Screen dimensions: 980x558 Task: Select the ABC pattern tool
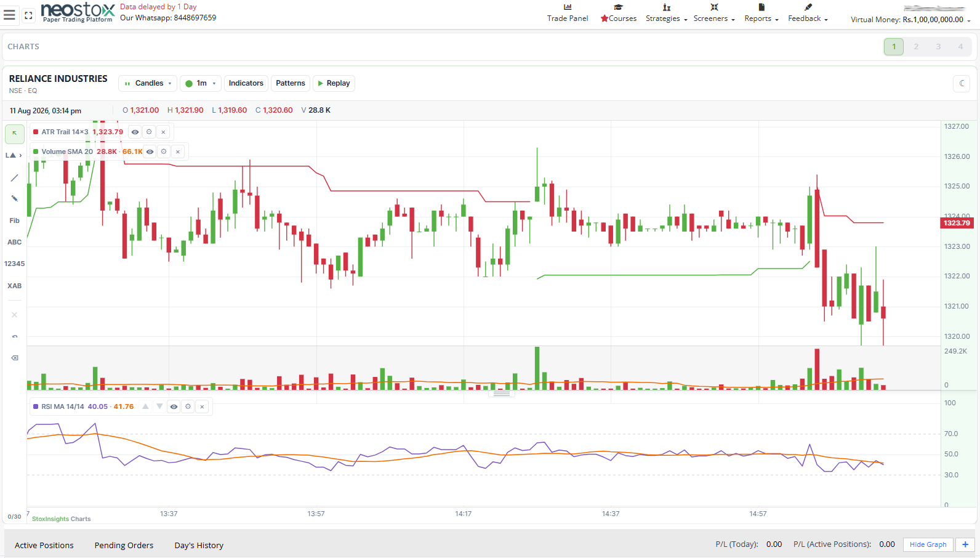[15, 242]
